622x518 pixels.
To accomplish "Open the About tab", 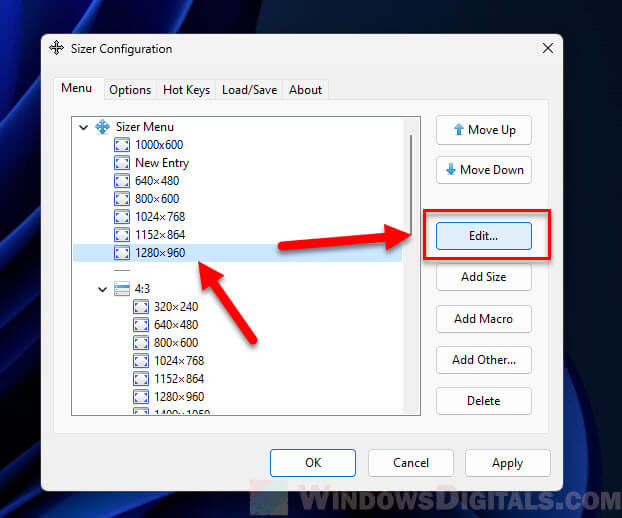I will click(x=305, y=90).
